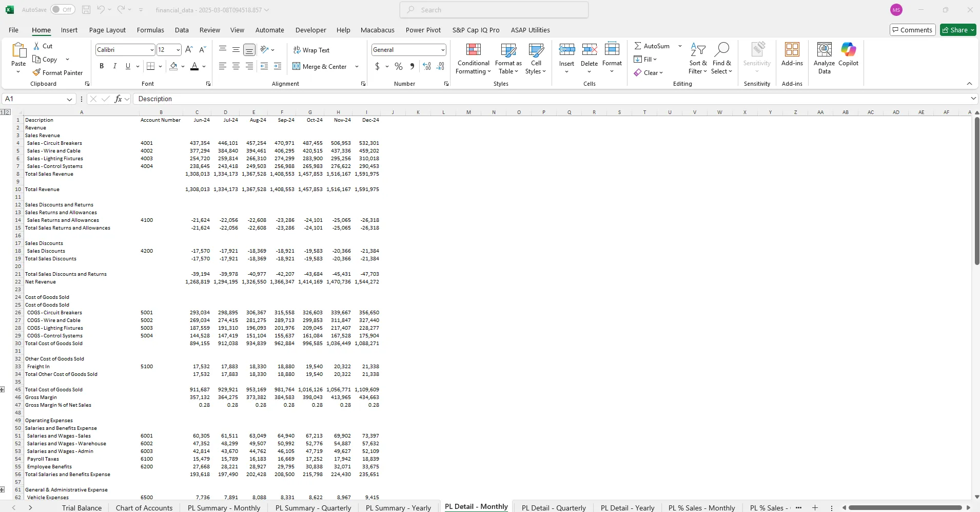
Task: Open the font size dropdown
Action: tap(178, 50)
